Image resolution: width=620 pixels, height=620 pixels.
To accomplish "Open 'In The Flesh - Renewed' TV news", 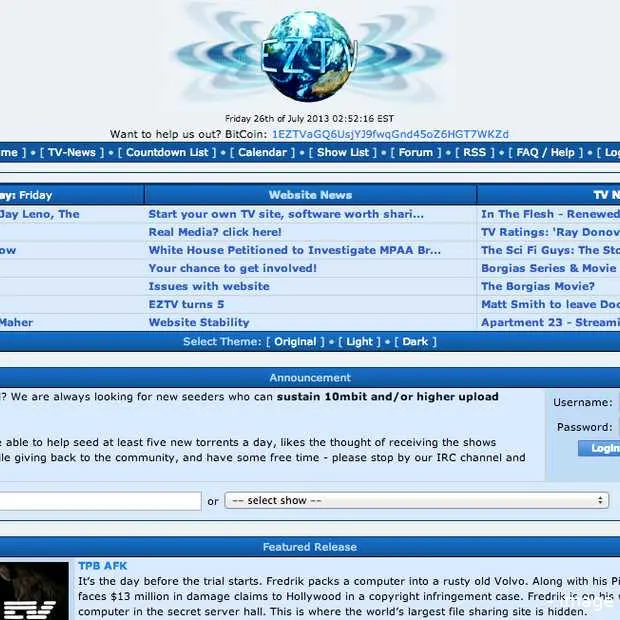I will tap(550, 214).
